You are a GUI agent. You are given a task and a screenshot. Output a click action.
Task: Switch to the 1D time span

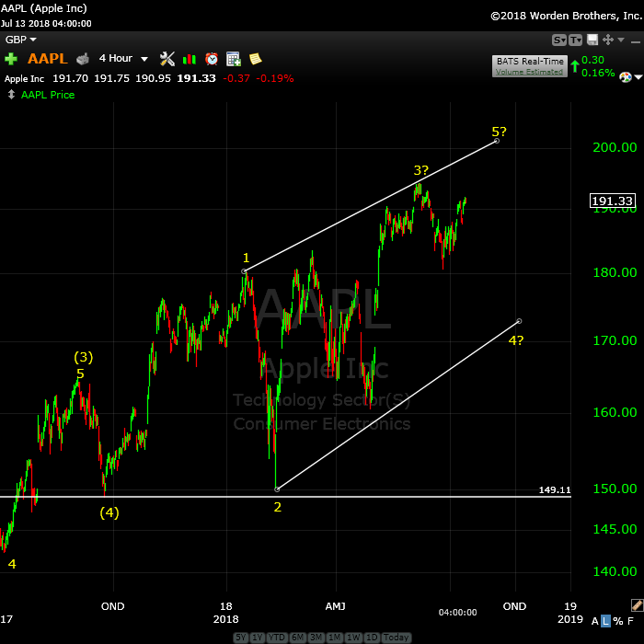pos(372,638)
